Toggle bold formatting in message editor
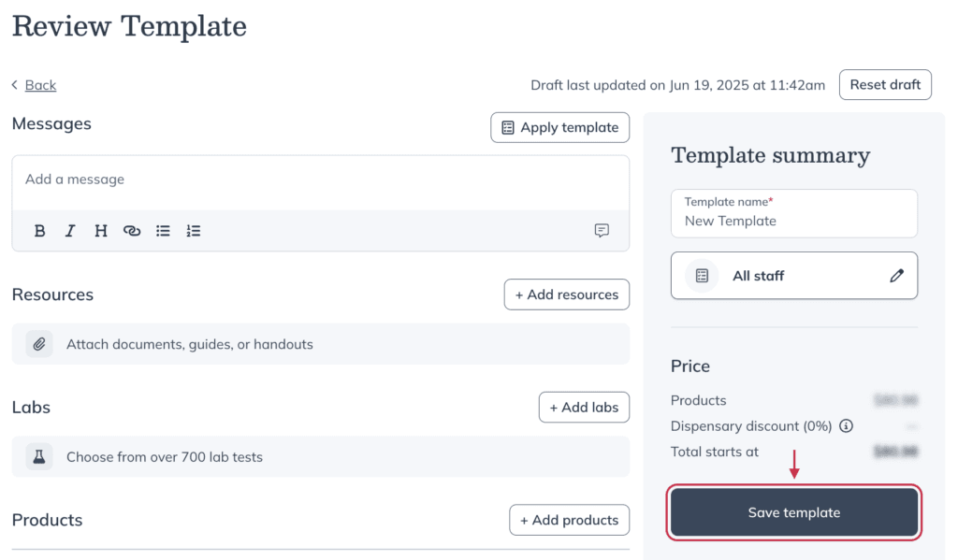The height and width of the screenshot is (560, 958). click(39, 231)
